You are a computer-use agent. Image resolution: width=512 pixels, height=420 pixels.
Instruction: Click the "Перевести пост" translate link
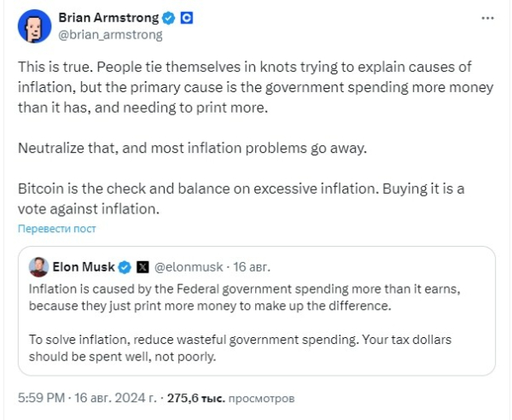tap(57, 229)
